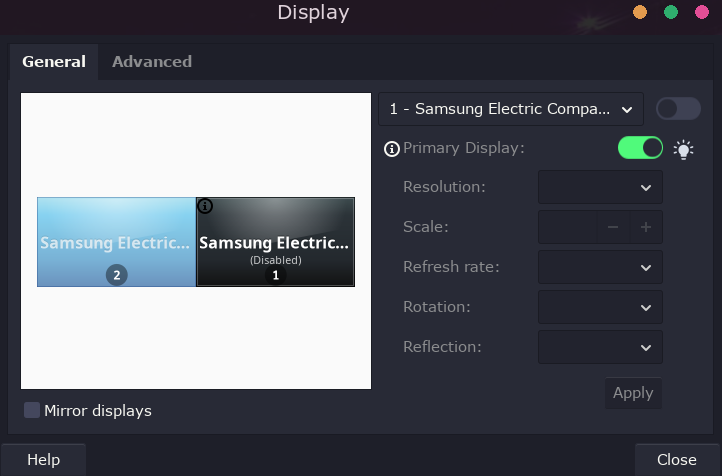Select the General tab
This screenshot has height=476, width=722.
[x=54, y=61]
